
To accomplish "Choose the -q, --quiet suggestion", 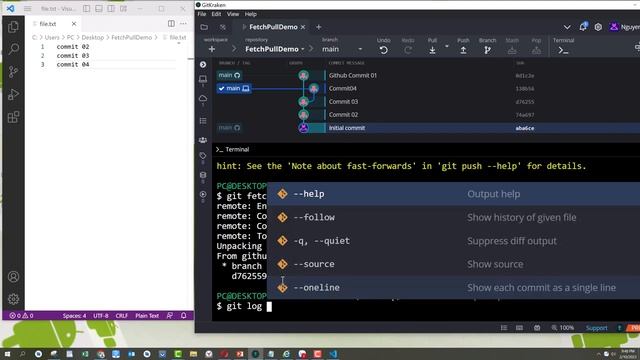I will point(453,241).
